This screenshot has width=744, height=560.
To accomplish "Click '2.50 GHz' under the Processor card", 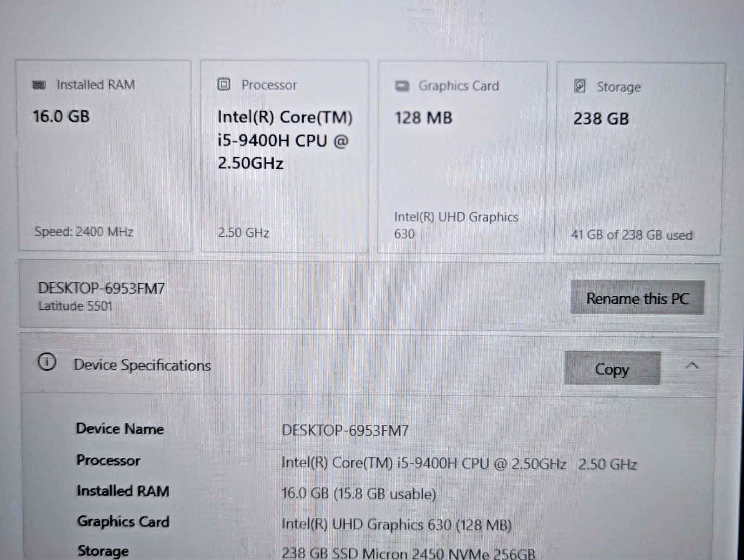I will (243, 233).
